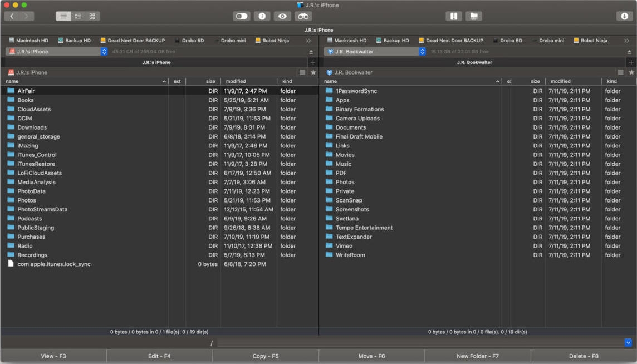Image resolution: width=637 pixels, height=364 pixels.
Task: Click the New Folder - F7 button
Action: pyautogui.click(x=477, y=356)
